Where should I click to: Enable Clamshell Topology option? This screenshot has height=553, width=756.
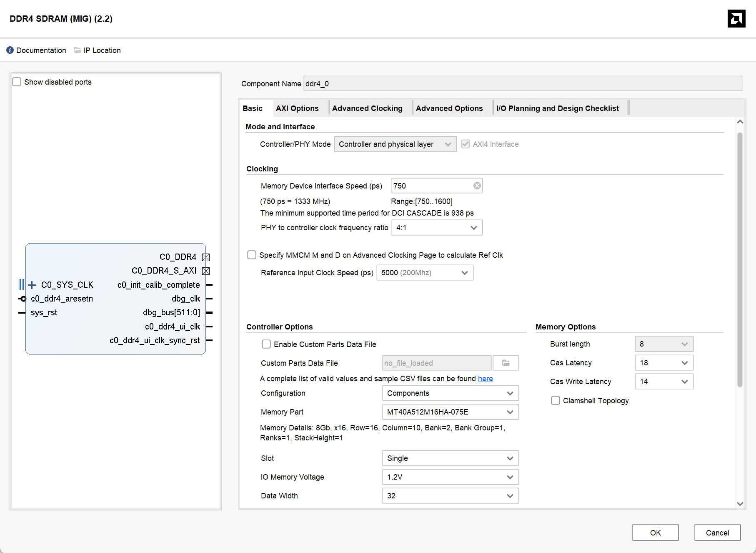[556, 400]
